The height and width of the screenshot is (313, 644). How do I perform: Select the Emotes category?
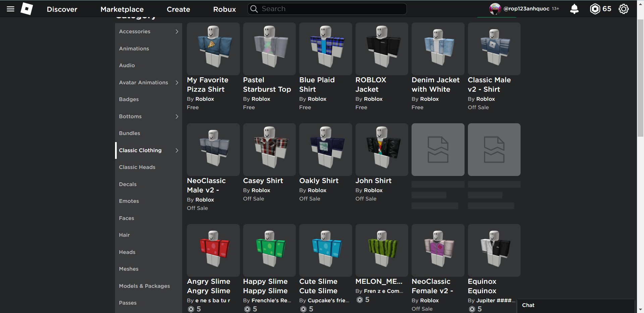[129, 201]
